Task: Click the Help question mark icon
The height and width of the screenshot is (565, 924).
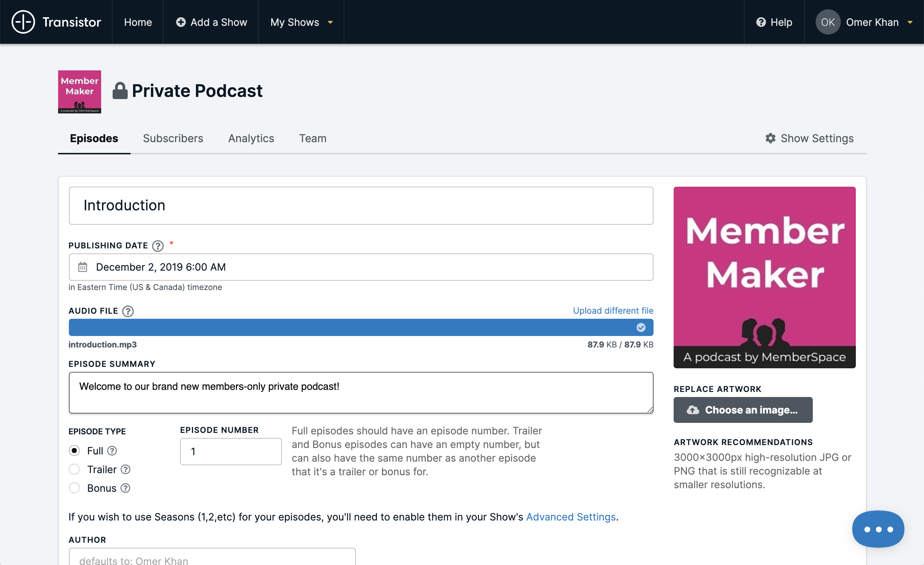Action: pyautogui.click(x=760, y=22)
